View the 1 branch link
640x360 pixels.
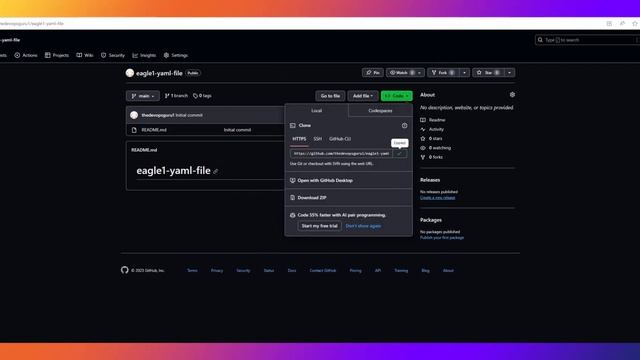(x=176, y=96)
